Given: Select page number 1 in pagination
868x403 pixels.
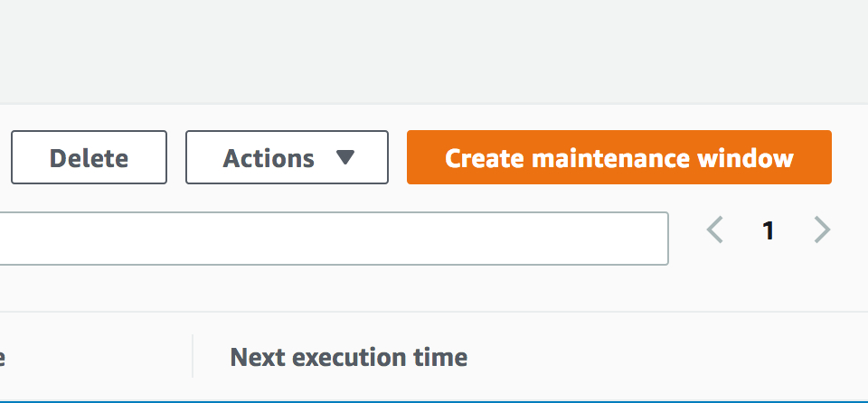Looking at the screenshot, I should (x=768, y=230).
